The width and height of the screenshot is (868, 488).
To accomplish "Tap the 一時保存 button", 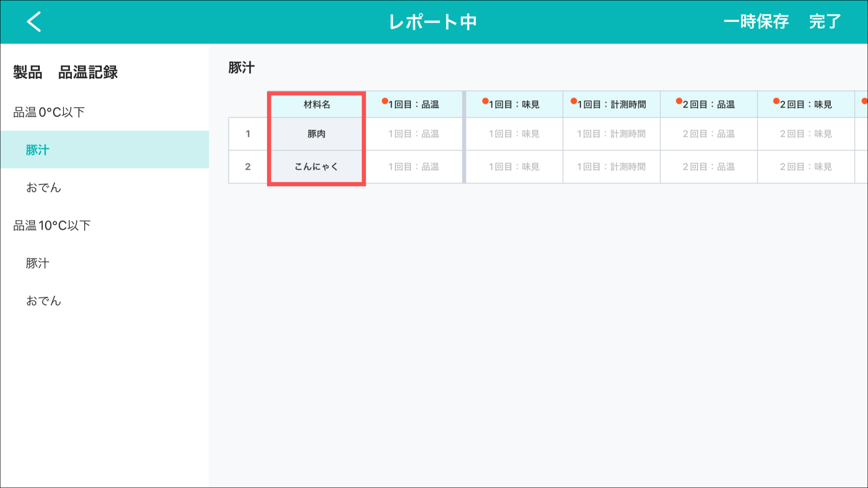I will (x=756, y=22).
